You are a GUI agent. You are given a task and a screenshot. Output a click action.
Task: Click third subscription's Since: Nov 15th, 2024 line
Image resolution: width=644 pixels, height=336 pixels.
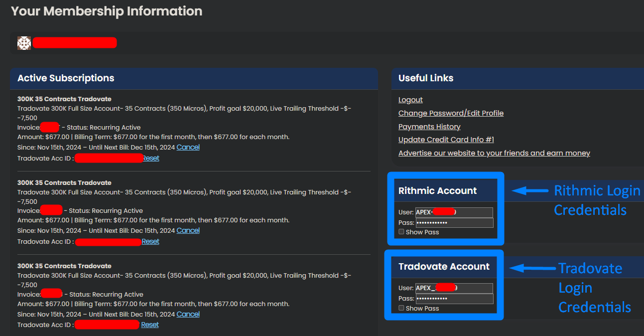click(x=96, y=314)
